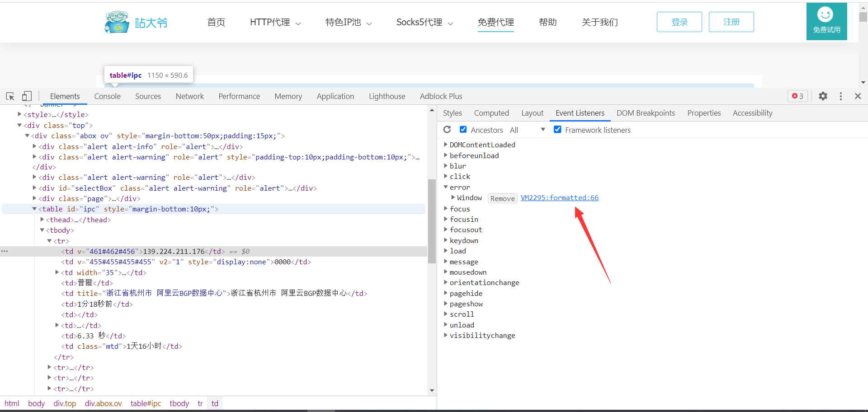Open DevTools three-dot customize menu
The image size is (868, 412).
[x=841, y=96]
